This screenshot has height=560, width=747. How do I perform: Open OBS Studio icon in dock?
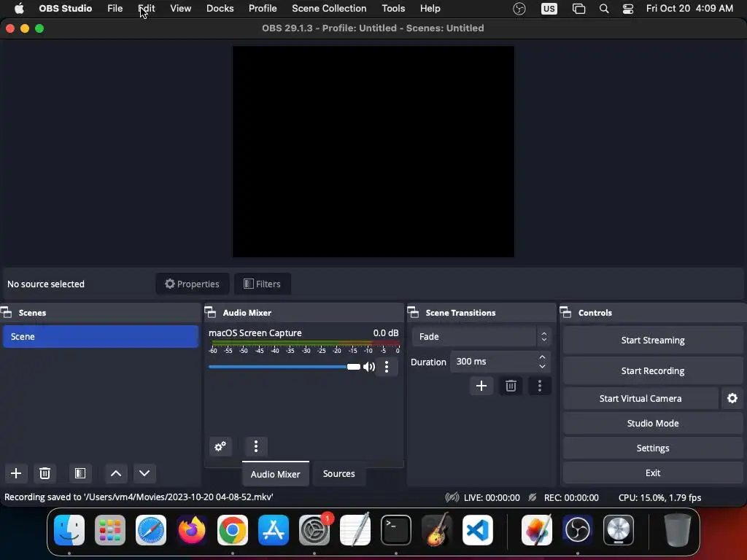(578, 530)
